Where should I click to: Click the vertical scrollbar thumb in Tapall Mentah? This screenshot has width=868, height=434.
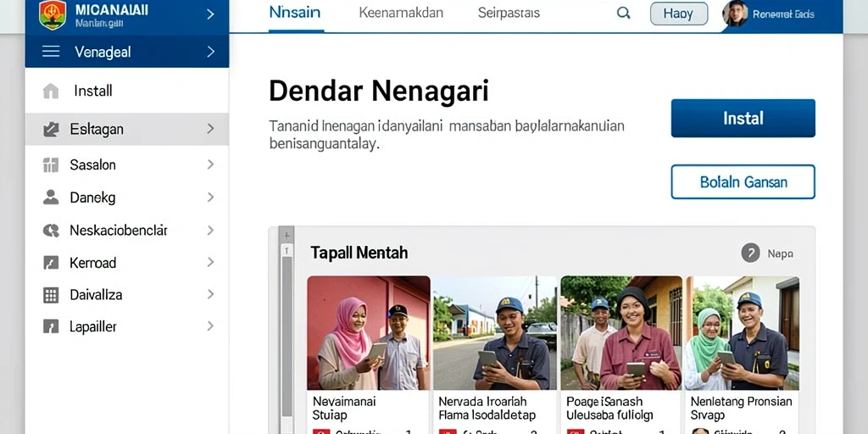(287, 337)
